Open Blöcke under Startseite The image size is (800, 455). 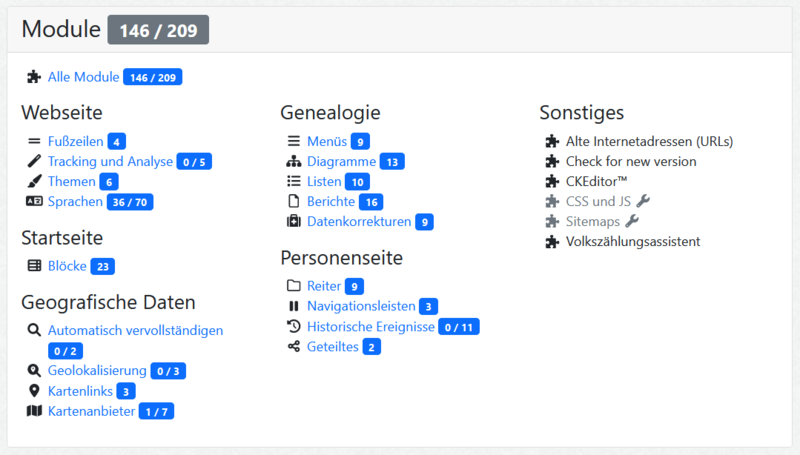click(x=67, y=266)
